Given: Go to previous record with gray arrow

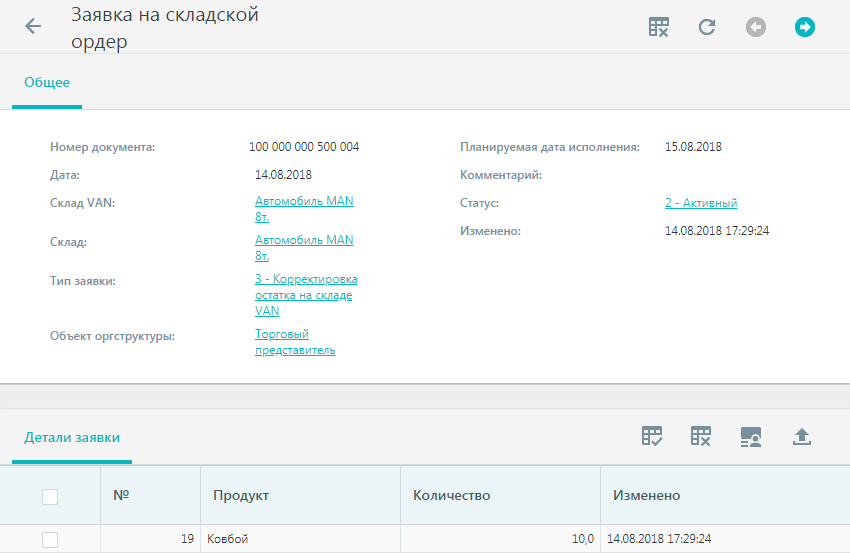Looking at the screenshot, I should click(x=756, y=27).
